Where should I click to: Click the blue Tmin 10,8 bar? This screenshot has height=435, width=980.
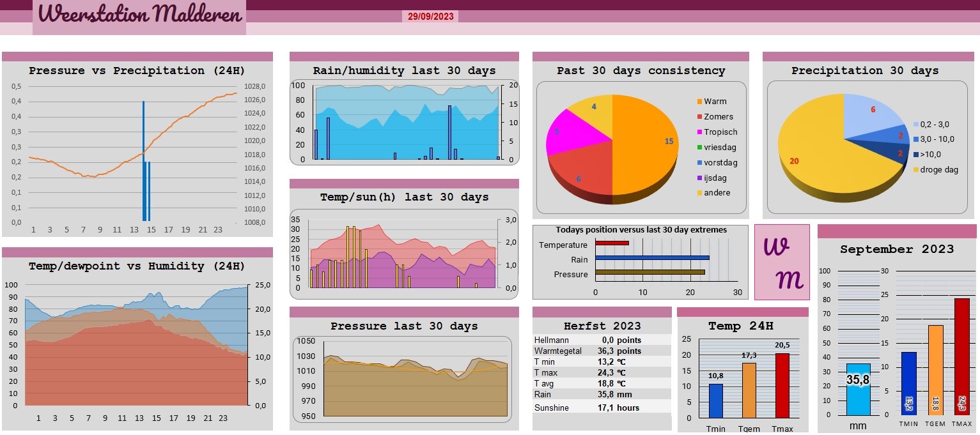pos(716,401)
